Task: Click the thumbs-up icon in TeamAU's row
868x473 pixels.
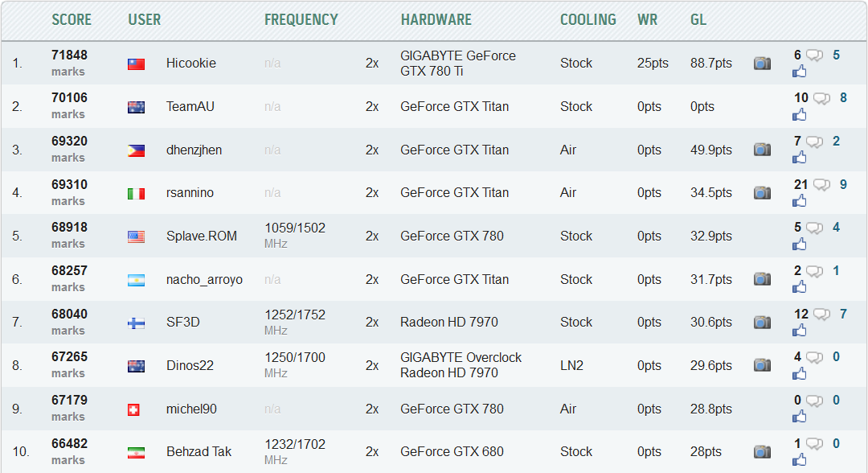Action: coord(800,115)
